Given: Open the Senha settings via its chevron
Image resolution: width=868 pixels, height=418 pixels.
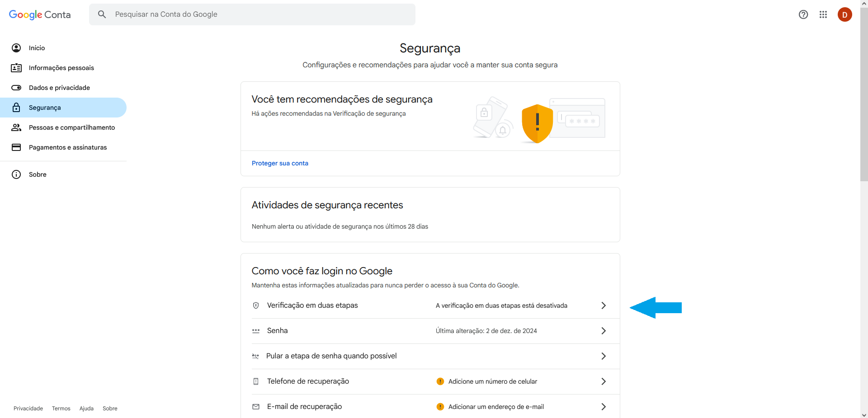Looking at the screenshot, I should point(603,331).
